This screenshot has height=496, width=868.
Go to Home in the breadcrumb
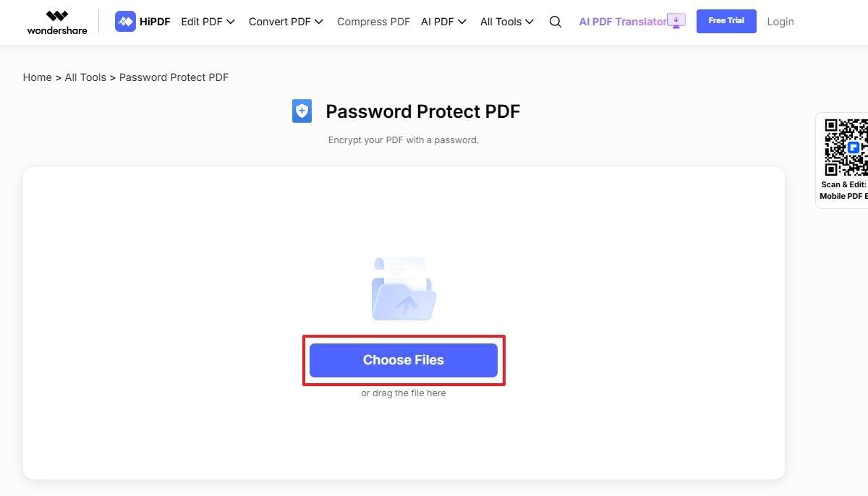(37, 77)
